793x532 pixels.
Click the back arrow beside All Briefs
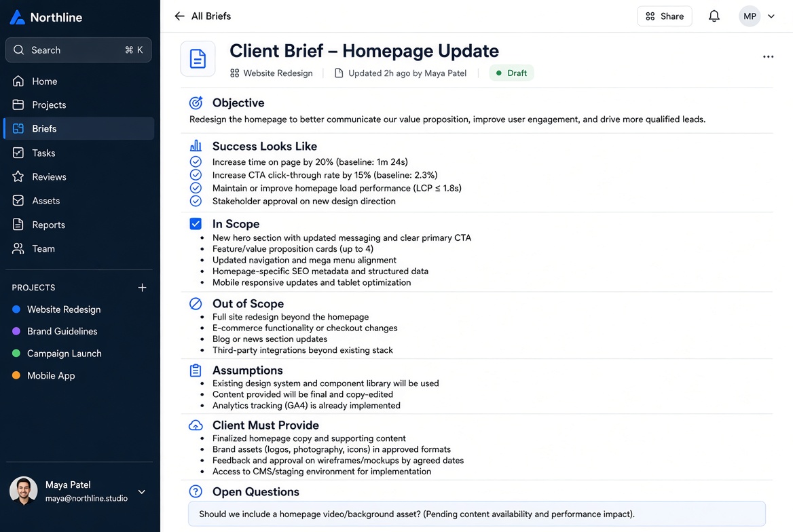[x=179, y=16]
